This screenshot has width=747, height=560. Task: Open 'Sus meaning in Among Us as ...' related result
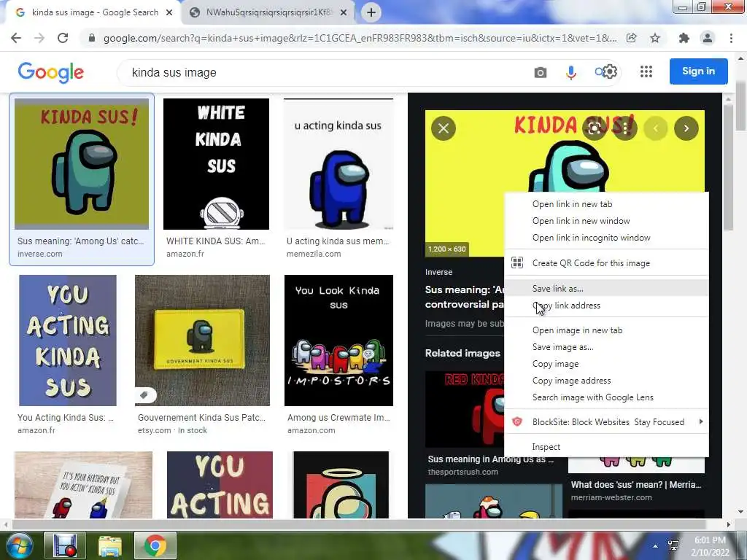(x=491, y=459)
